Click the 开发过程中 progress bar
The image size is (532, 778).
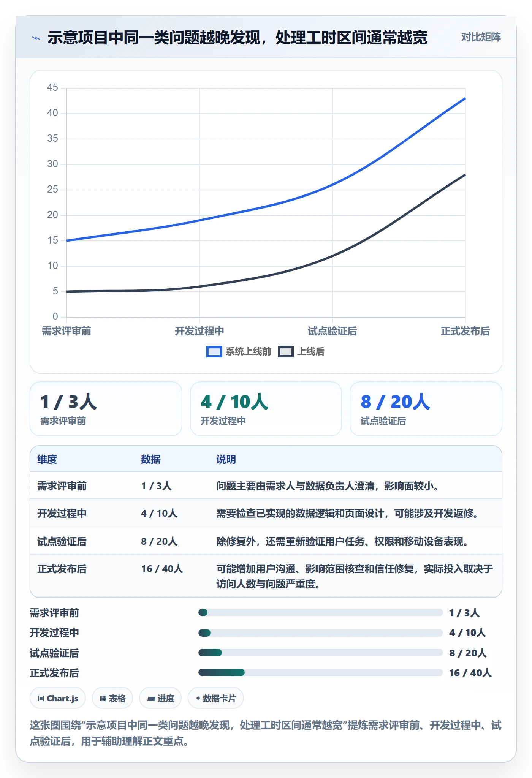(x=321, y=633)
